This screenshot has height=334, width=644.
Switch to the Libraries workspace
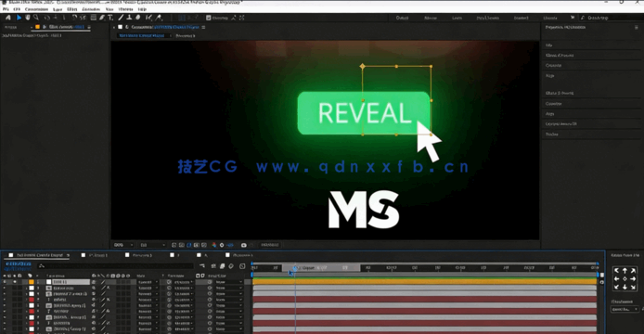click(x=550, y=18)
